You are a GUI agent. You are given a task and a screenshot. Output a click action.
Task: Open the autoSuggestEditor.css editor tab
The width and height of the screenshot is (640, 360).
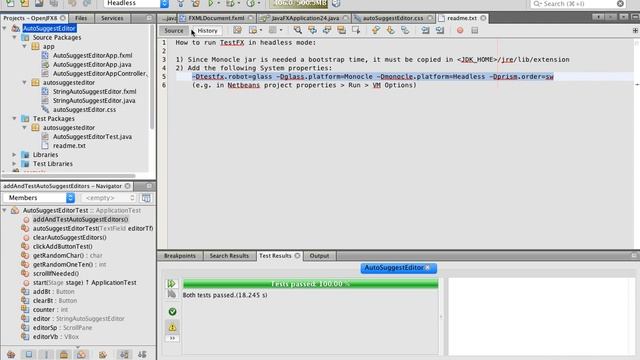coord(393,18)
